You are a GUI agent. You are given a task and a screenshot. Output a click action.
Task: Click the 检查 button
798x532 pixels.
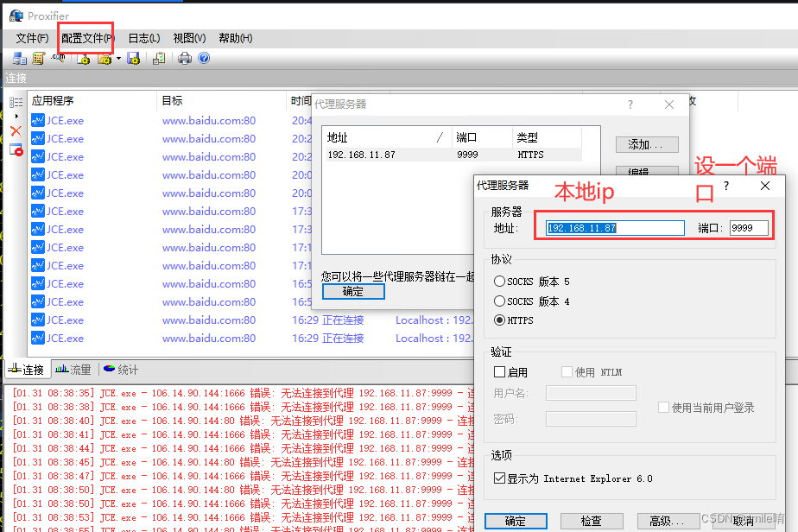(592, 522)
